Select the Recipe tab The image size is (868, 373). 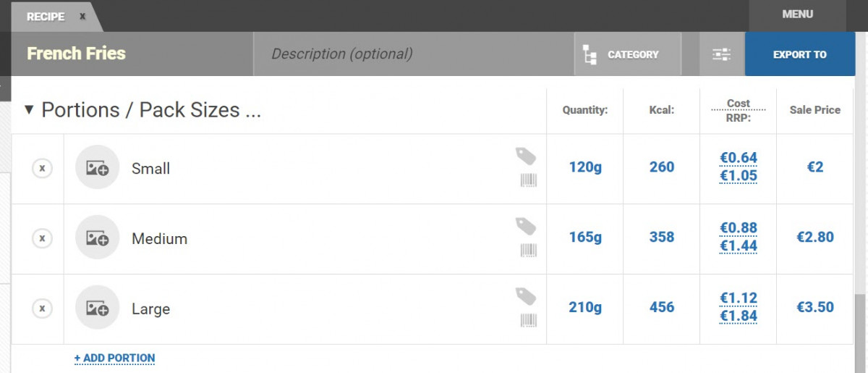point(46,17)
